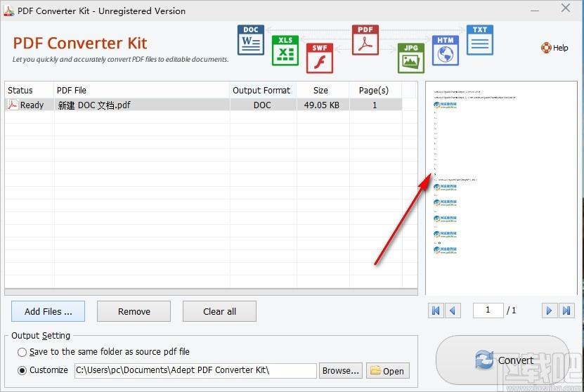584x392 pixels.
Task: Start conversion with Convert button
Action: tap(502, 360)
